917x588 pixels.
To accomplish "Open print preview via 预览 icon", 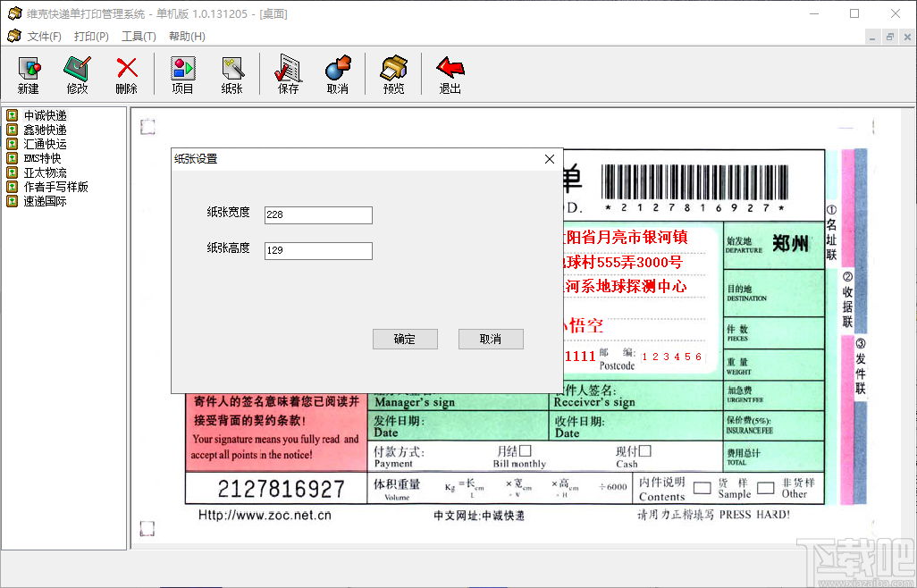I will pos(392,73).
